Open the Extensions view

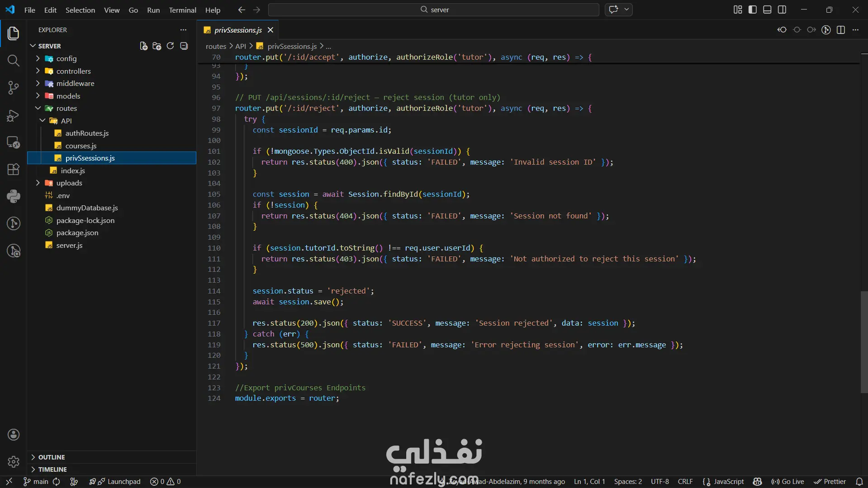[14, 169]
